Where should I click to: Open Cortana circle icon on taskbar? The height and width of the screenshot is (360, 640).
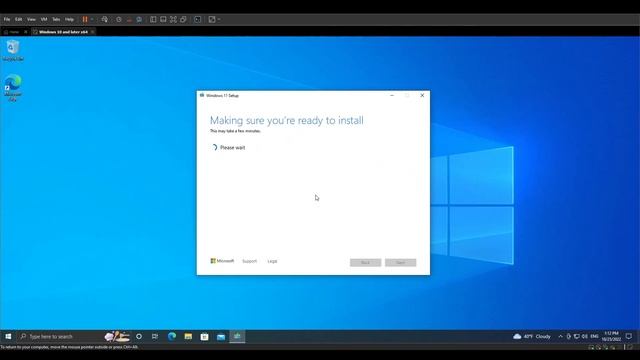[x=139, y=336]
